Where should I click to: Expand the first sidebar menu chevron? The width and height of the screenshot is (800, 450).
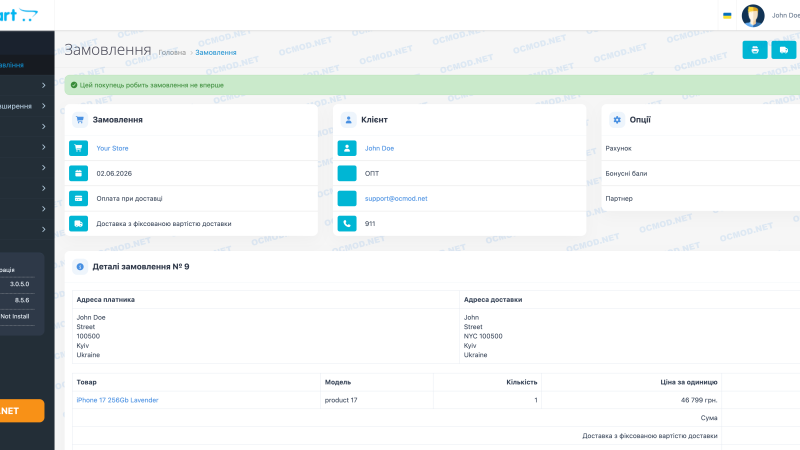43,85
